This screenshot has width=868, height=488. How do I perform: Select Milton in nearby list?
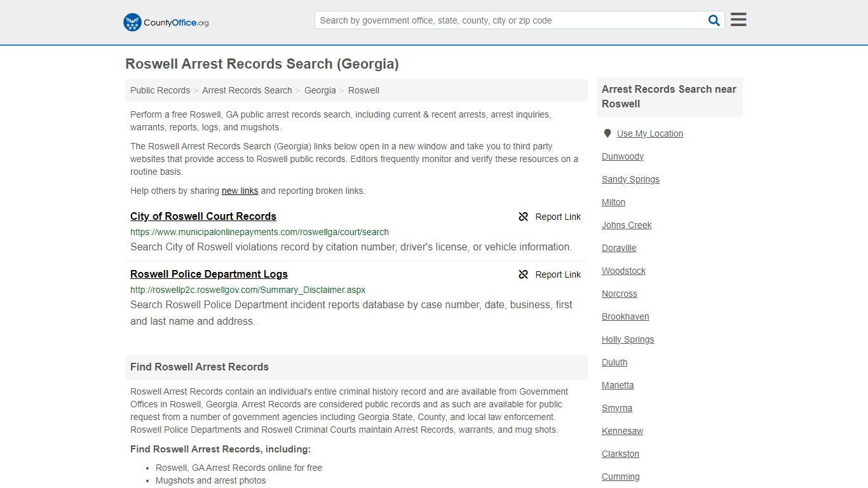click(613, 202)
